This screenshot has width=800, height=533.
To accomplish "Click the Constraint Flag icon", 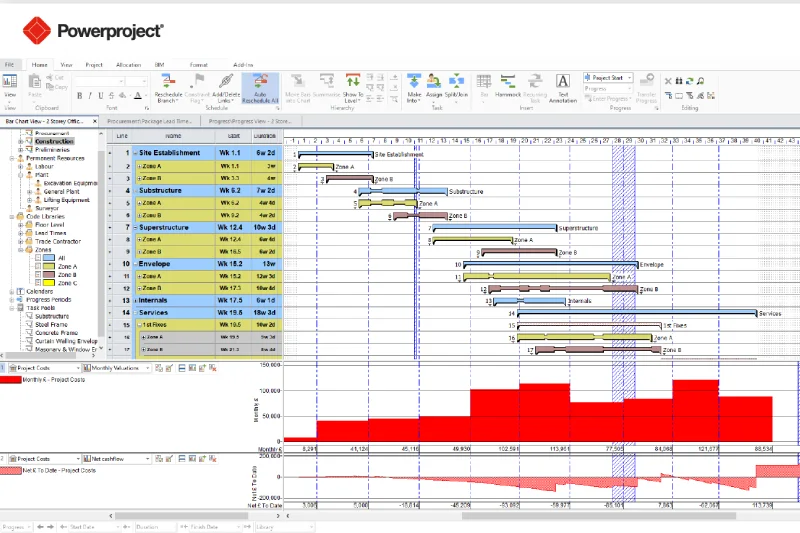I will pos(198,81).
